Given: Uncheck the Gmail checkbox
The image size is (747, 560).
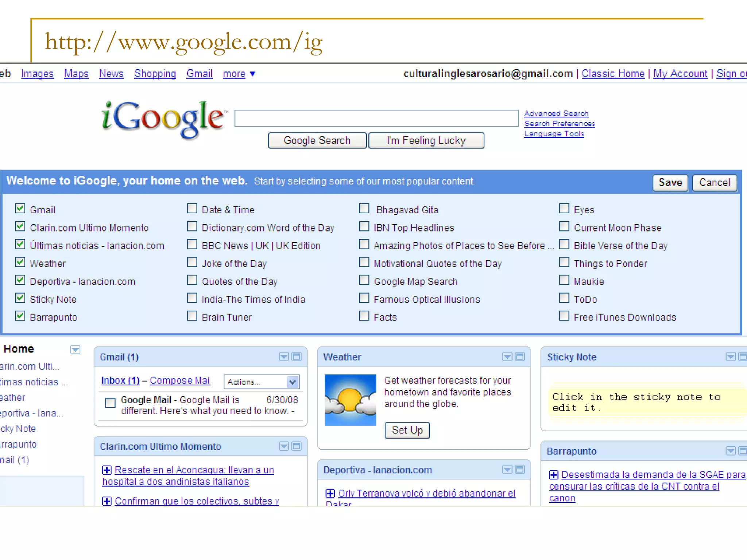Looking at the screenshot, I should pos(20,209).
